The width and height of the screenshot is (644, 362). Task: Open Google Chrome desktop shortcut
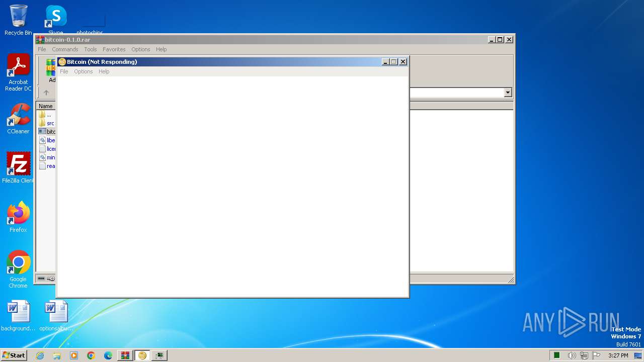click(18, 269)
